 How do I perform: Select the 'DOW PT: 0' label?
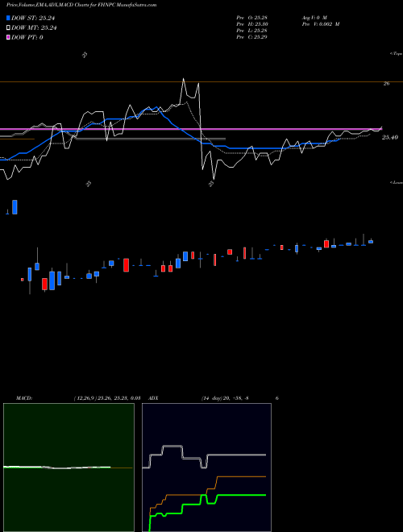[27, 37]
